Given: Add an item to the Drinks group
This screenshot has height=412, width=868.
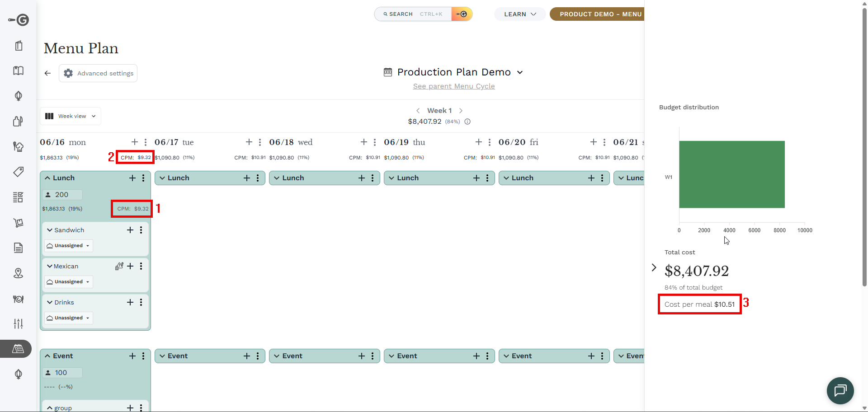Looking at the screenshot, I should click(x=130, y=302).
